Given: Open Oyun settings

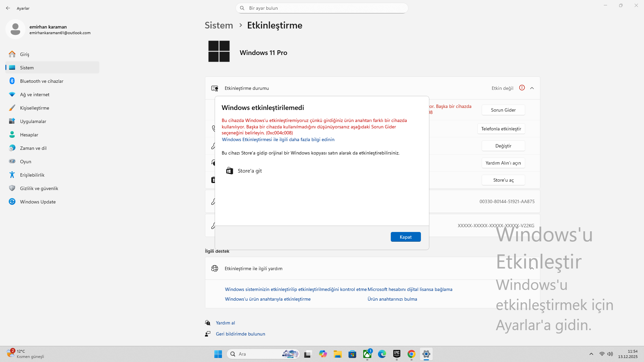Looking at the screenshot, I should coord(52,162).
